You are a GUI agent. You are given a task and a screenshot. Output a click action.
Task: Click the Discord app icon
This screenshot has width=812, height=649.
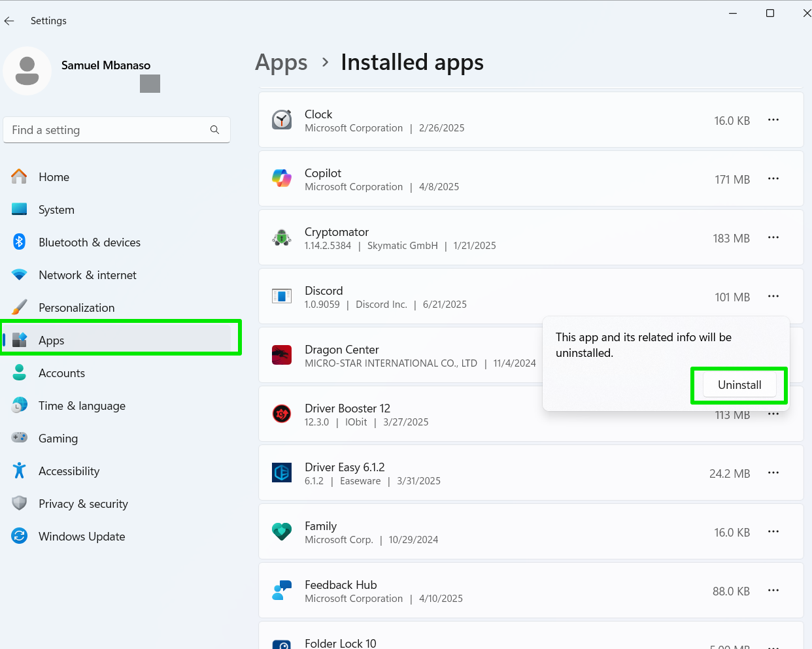pos(282,297)
